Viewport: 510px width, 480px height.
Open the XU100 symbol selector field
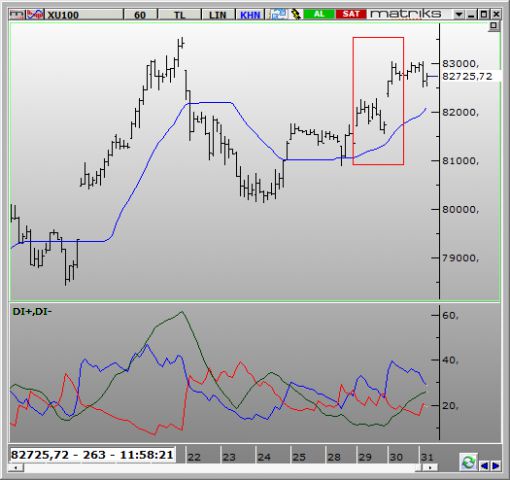coord(84,15)
